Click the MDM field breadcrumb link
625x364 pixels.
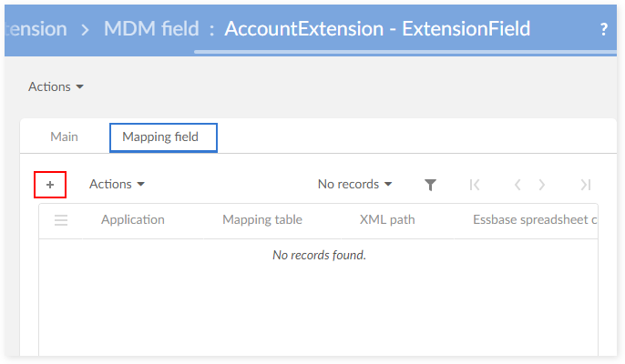pyautogui.click(x=151, y=28)
